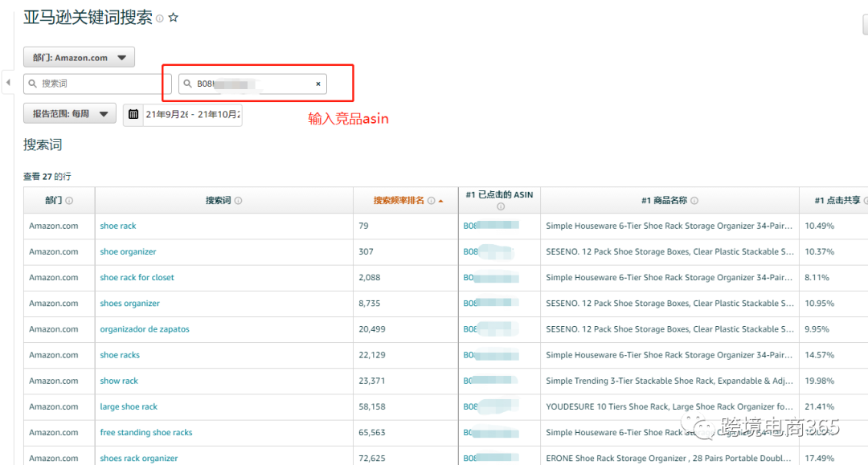
Task: Click 'organizador de zapatos' search term
Action: (145, 329)
